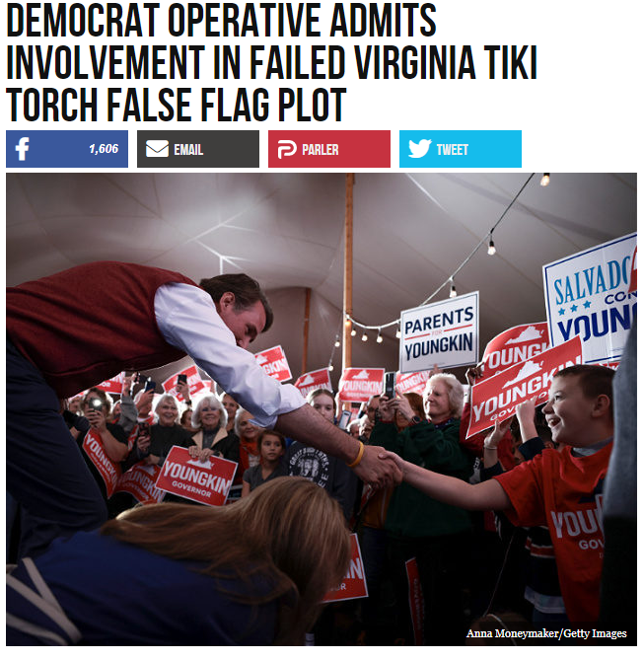Post article using the TWEET label

click(x=452, y=149)
